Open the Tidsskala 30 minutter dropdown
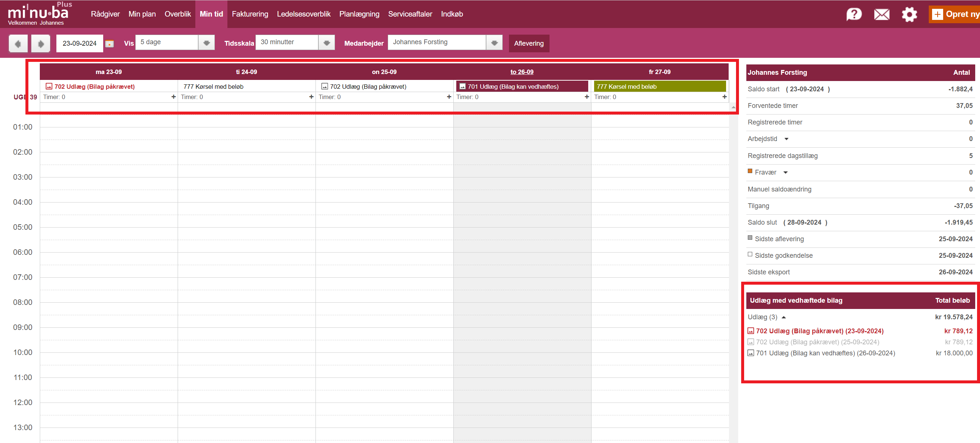The image size is (980, 443). click(327, 43)
